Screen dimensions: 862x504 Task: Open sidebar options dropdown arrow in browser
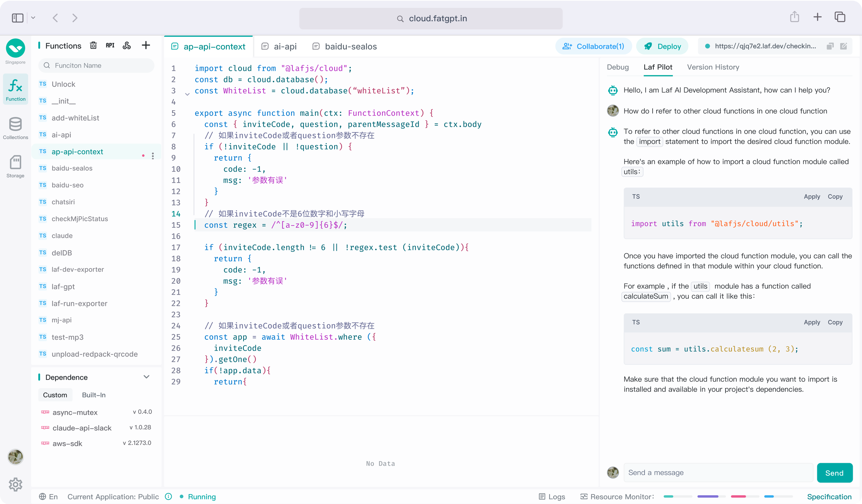point(33,18)
